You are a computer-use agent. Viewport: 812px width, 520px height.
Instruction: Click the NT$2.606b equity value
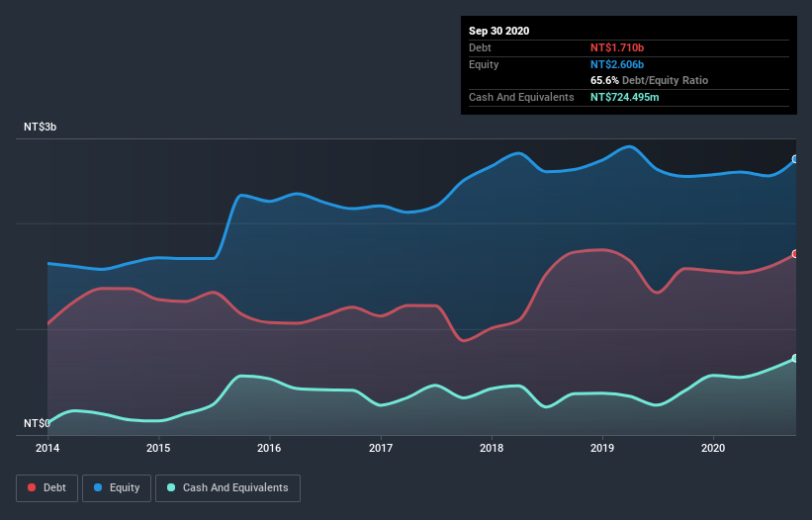[617, 64]
